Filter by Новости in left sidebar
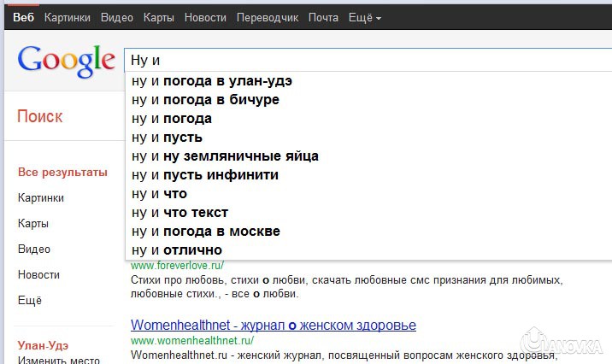612x364 pixels. (x=38, y=274)
